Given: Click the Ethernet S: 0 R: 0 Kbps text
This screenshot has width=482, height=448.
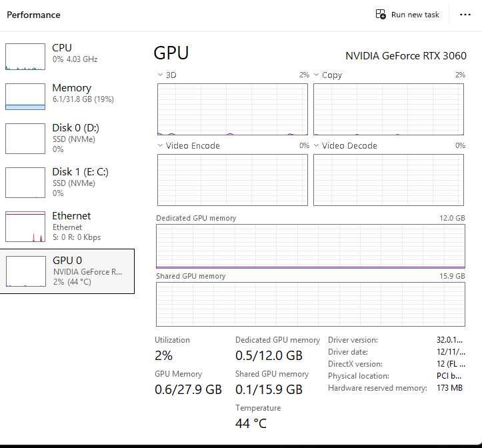Looking at the screenshot, I should point(77,237).
